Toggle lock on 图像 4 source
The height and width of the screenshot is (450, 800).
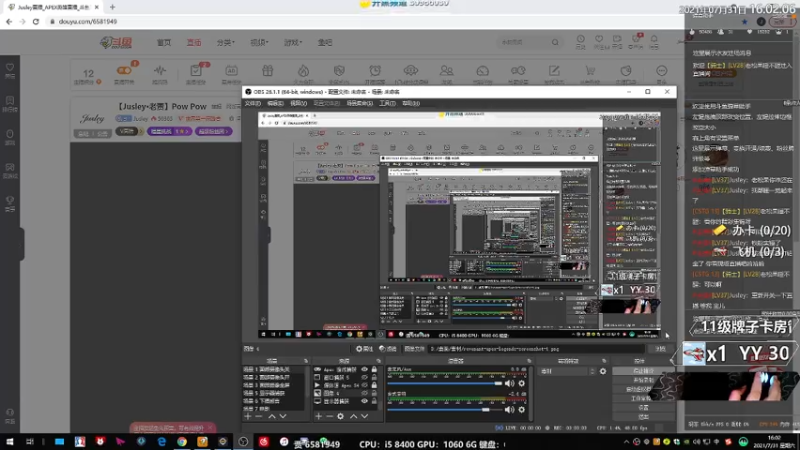[374, 393]
